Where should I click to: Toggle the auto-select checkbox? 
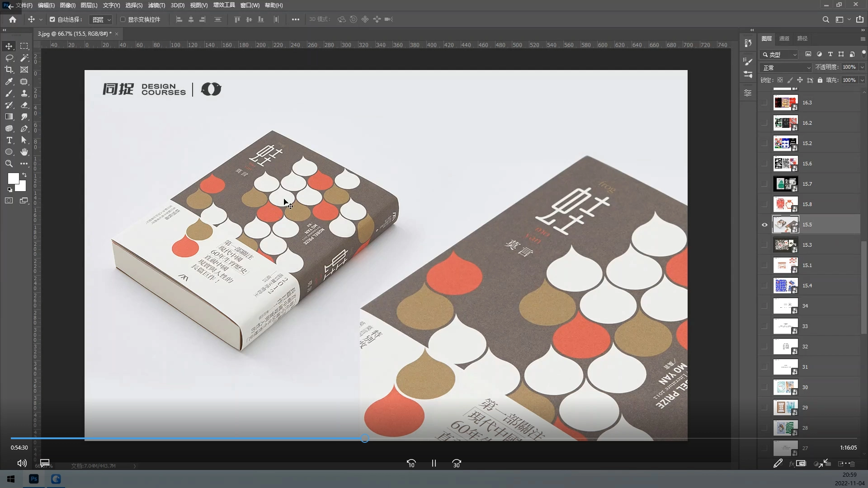(x=52, y=19)
